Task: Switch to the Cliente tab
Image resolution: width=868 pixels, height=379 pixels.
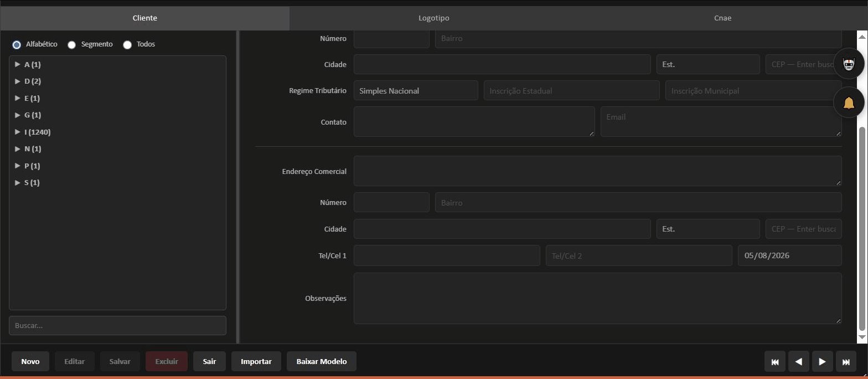Action: 144,18
